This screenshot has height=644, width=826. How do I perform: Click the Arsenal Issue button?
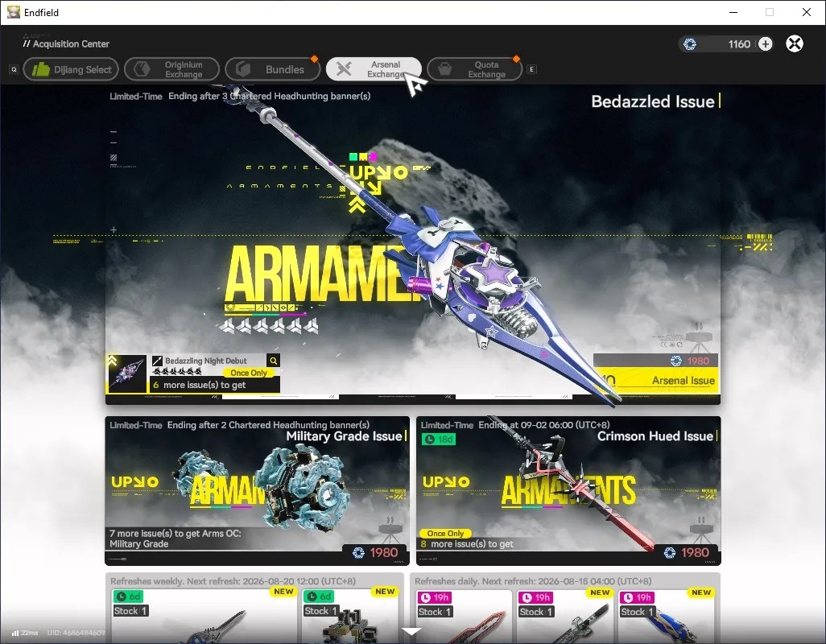point(656,380)
